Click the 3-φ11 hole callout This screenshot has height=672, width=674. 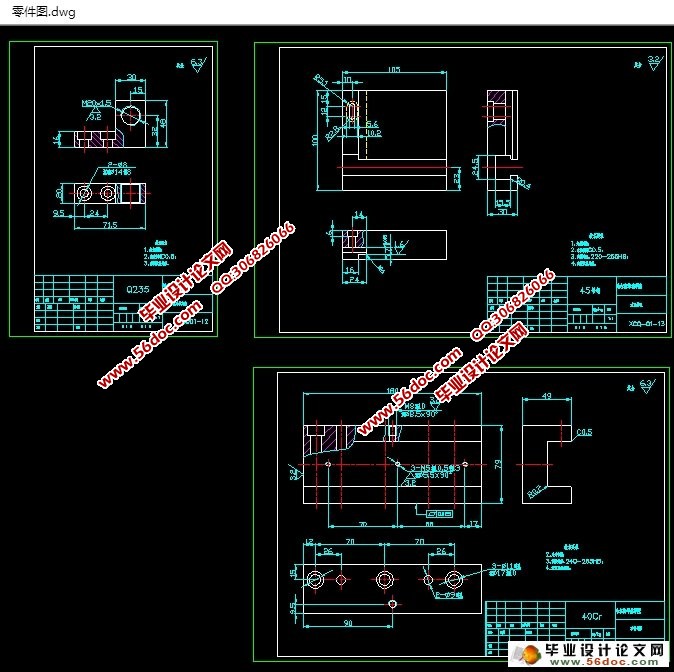pyautogui.click(x=506, y=566)
